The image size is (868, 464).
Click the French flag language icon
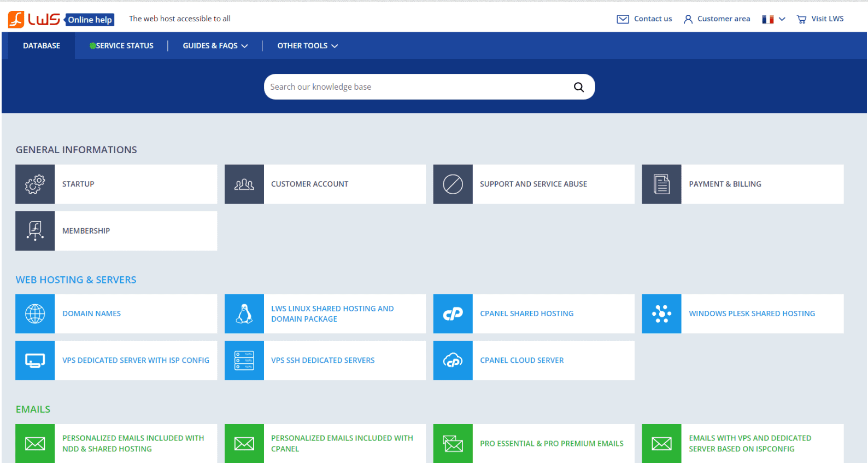(767, 19)
